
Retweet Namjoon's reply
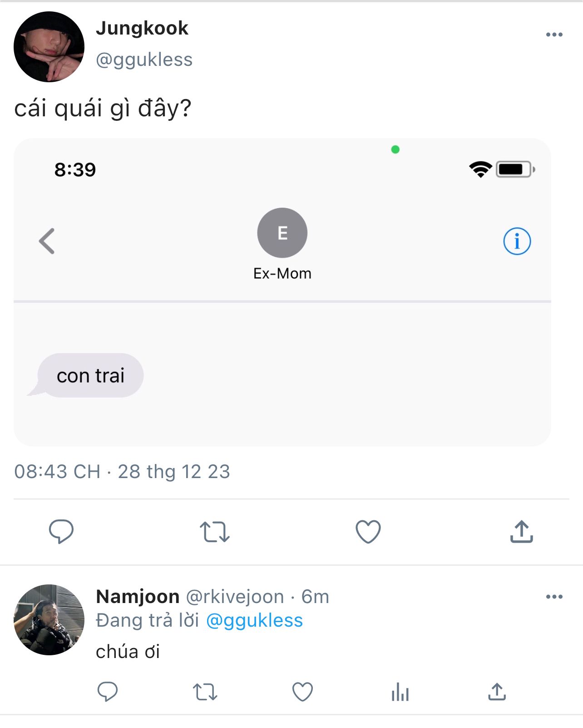point(205,692)
